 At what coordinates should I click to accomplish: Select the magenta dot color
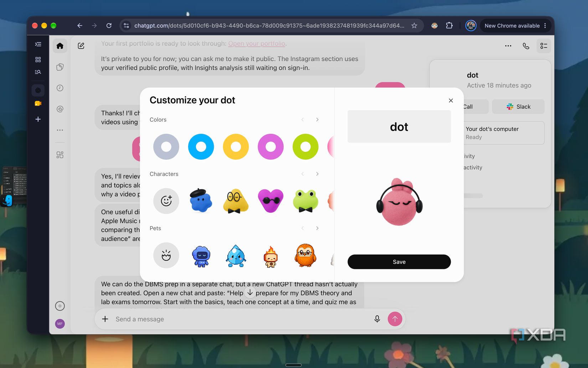[x=270, y=147]
